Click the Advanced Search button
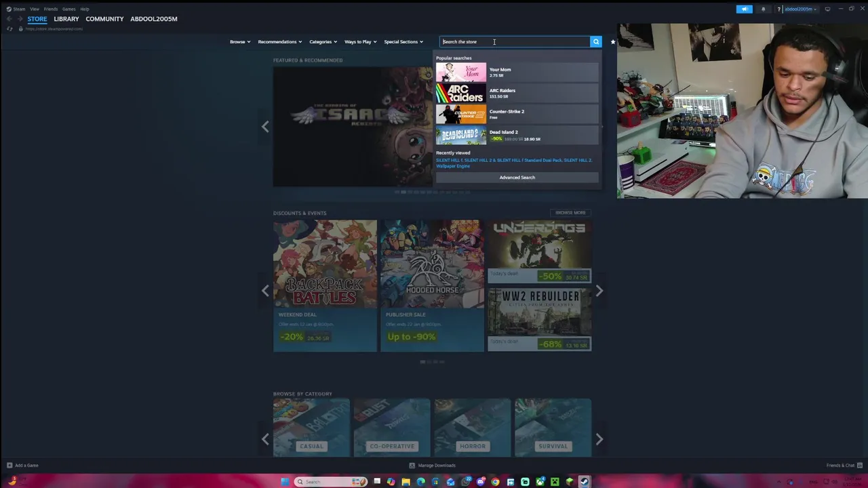Viewport: 868px width, 488px height. tap(517, 178)
